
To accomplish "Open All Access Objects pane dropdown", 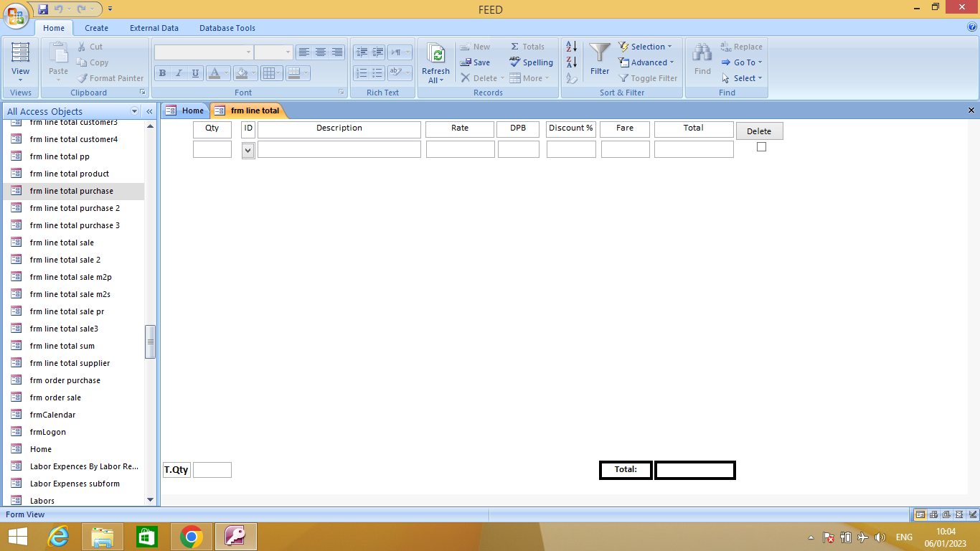I will [x=134, y=111].
